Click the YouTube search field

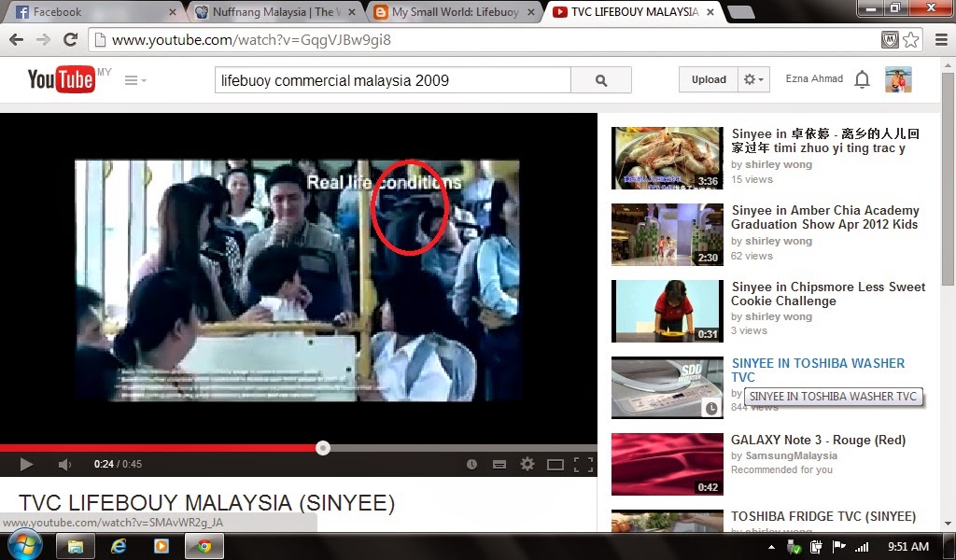[x=393, y=80]
